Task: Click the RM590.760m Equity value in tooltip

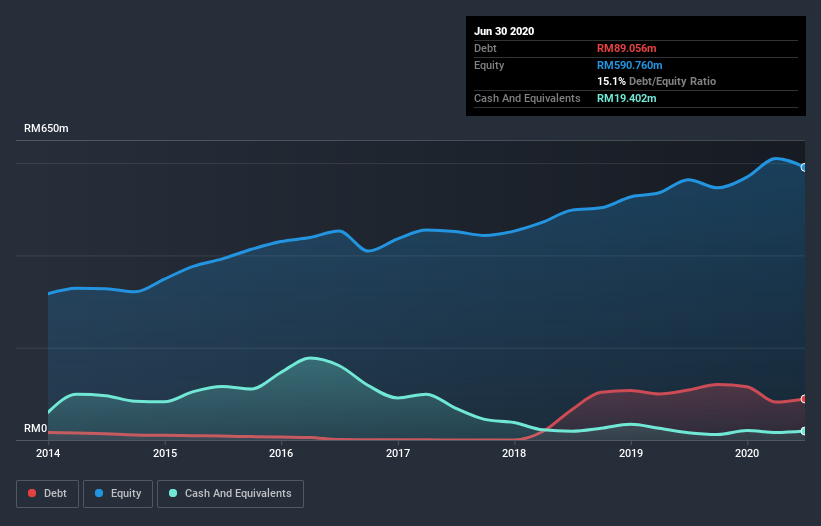Action: pos(629,65)
